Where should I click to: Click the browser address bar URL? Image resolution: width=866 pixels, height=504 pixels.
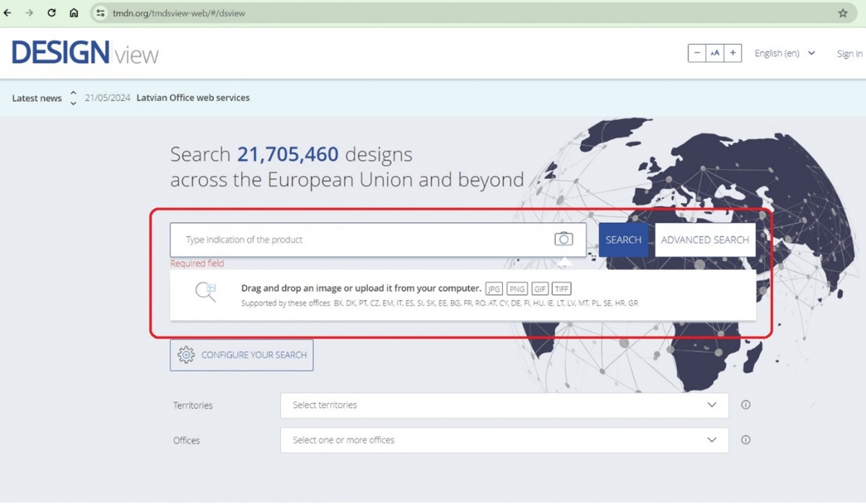[178, 13]
